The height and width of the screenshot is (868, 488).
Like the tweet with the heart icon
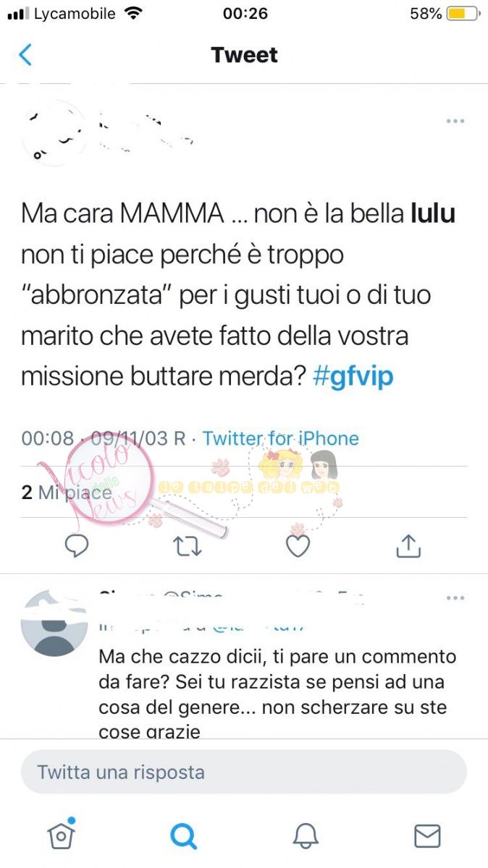298,546
